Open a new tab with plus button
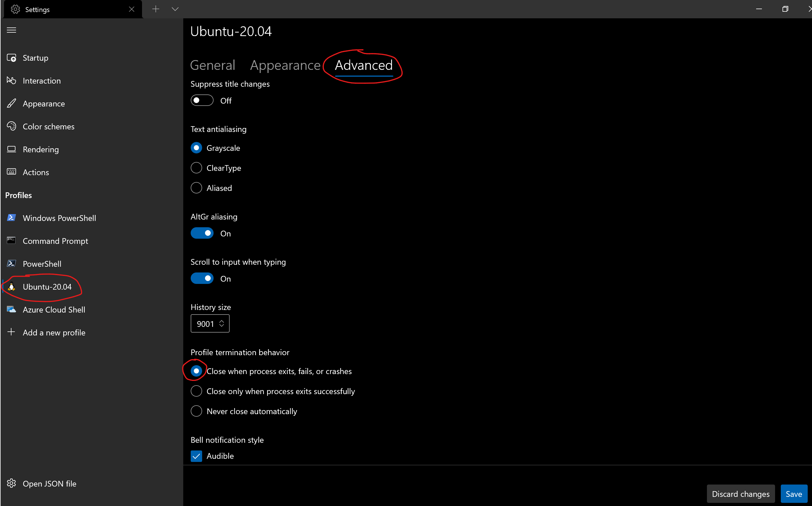This screenshot has height=506, width=812. tap(156, 9)
